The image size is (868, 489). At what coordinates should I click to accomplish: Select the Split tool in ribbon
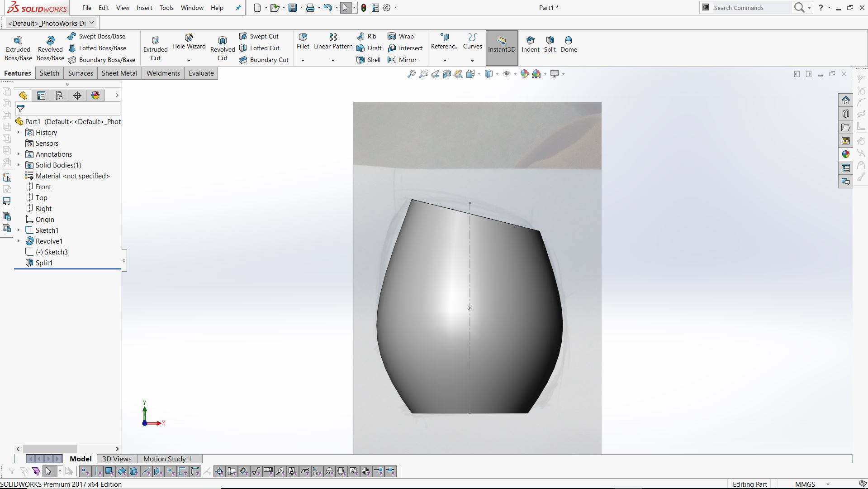tap(550, 44)
